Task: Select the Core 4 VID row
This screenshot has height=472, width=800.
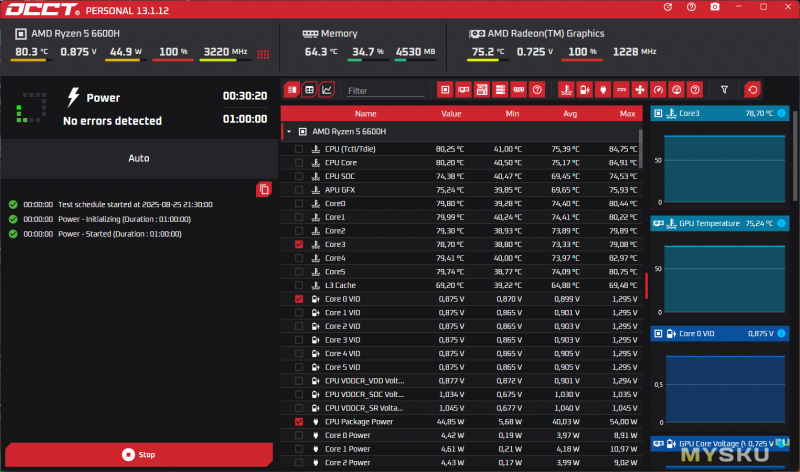Action: (x=461, y=354)
